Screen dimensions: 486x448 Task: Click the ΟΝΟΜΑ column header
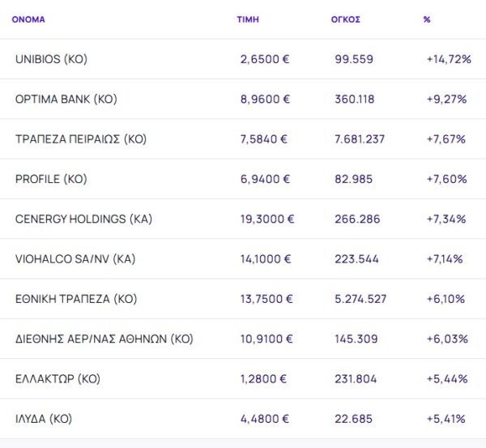(28, 19)
